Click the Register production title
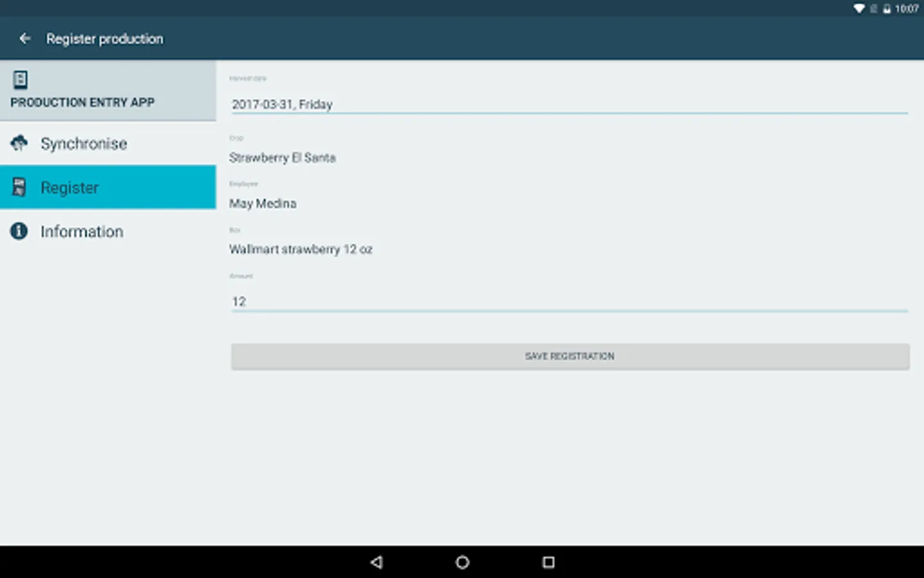 point(105,39)
